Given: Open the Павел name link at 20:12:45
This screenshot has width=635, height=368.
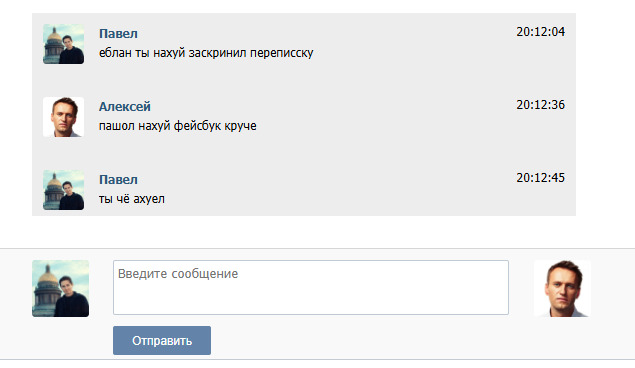Looking at the screenshot, I should [x=118, y=179].
